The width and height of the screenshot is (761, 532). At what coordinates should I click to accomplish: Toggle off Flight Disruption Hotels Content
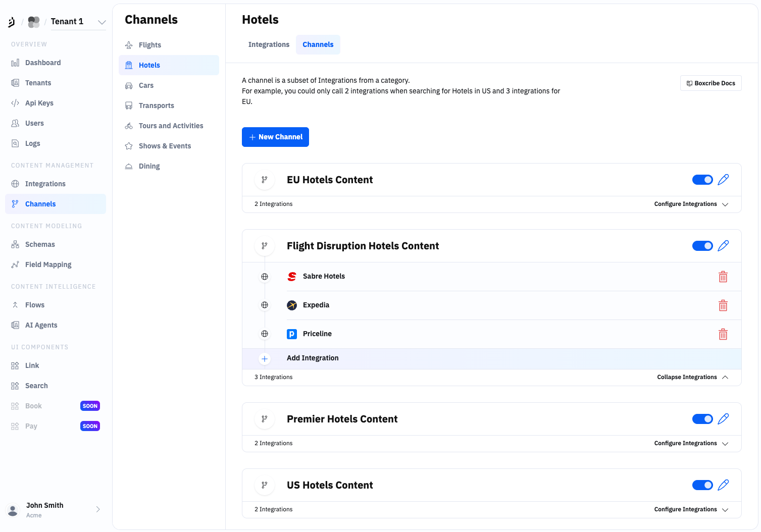702,246
